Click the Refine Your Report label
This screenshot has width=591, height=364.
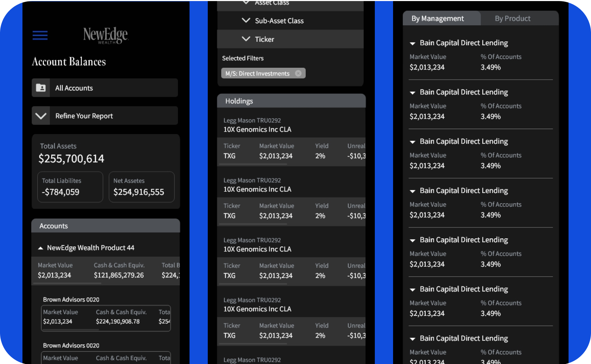click(84, 116)
